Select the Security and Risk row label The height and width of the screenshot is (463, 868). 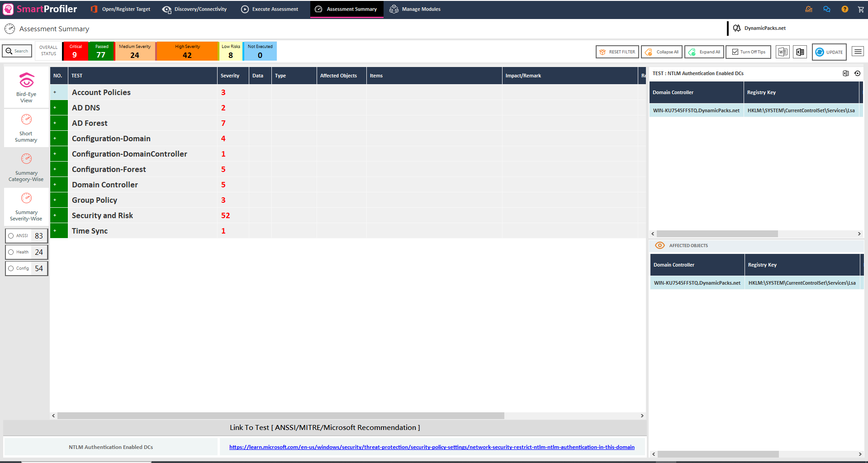pos(102,215)
